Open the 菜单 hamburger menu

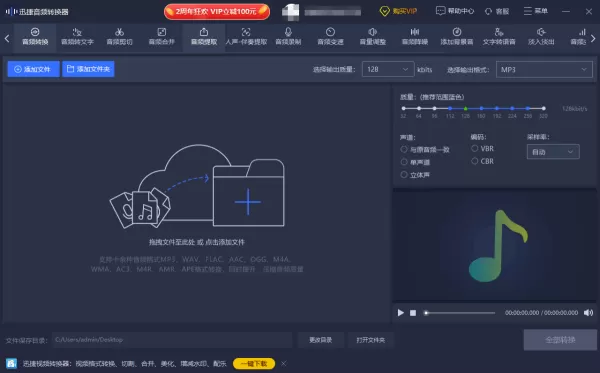(x=536, y=11)
